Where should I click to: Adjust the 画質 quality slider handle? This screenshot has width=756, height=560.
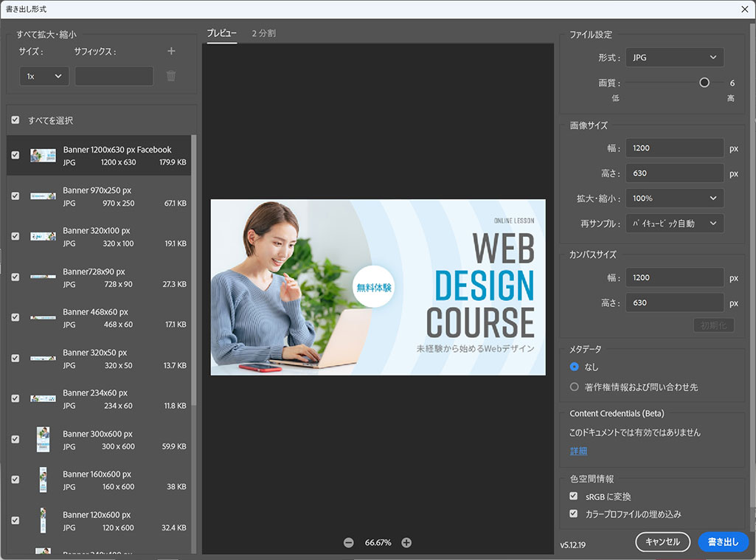click(x=704, y=83)
